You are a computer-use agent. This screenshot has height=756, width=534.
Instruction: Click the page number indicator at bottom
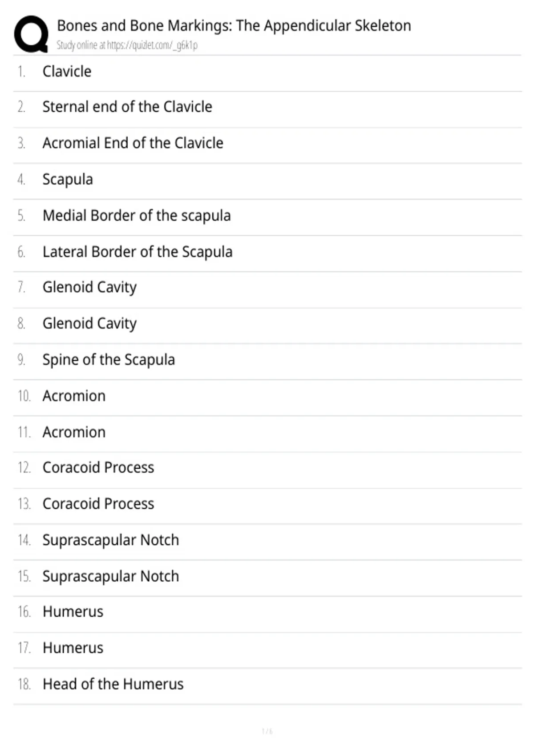pos(267,731)
